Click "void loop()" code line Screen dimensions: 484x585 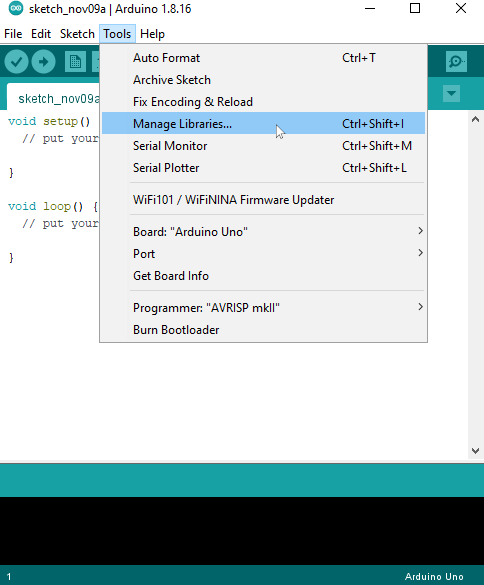pyautogui.click(x=53, y=206)
